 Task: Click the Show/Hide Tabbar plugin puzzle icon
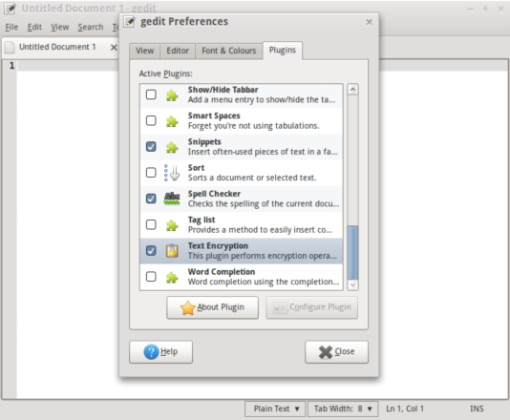click(172, 95)
